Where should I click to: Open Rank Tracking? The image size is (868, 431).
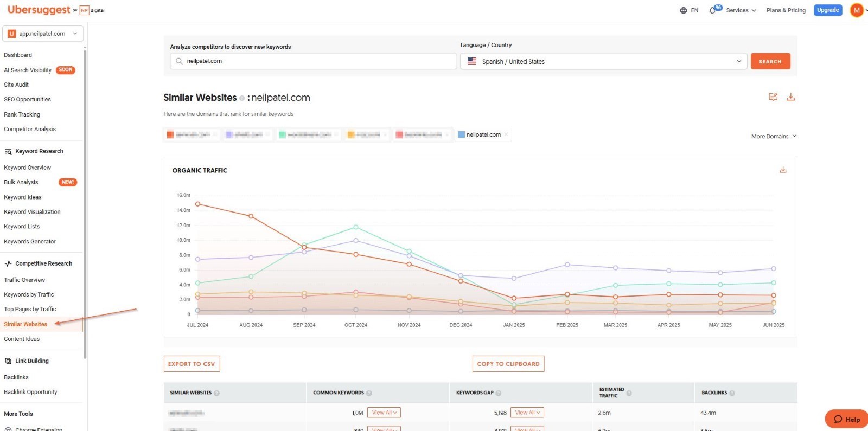click(x=22, y=114)
